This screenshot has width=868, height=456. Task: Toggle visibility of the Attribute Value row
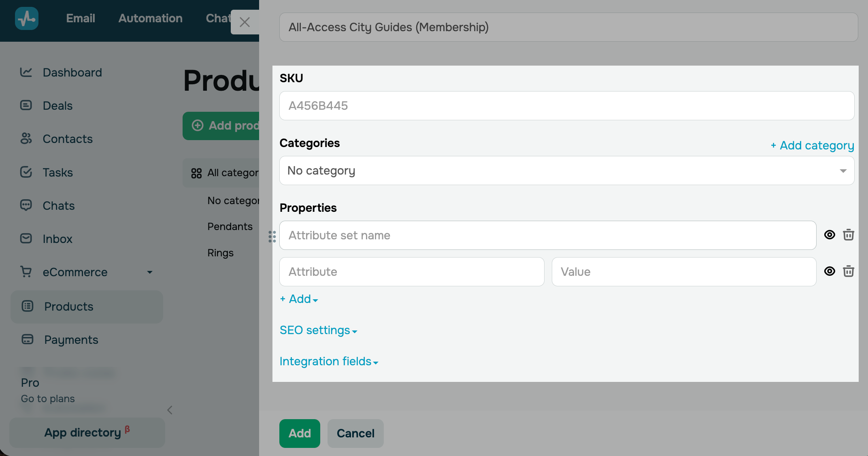pos(830,271)
